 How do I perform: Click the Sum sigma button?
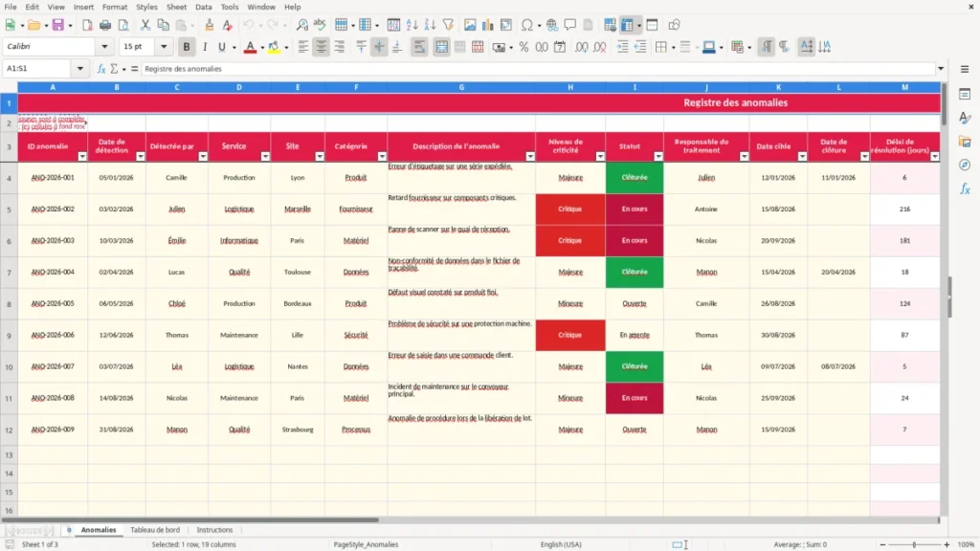click(x=115, y=69)
